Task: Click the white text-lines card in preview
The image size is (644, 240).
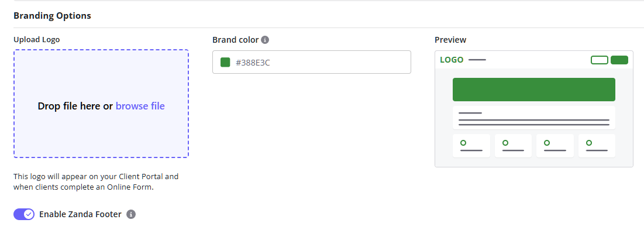Action: [533, 118]
